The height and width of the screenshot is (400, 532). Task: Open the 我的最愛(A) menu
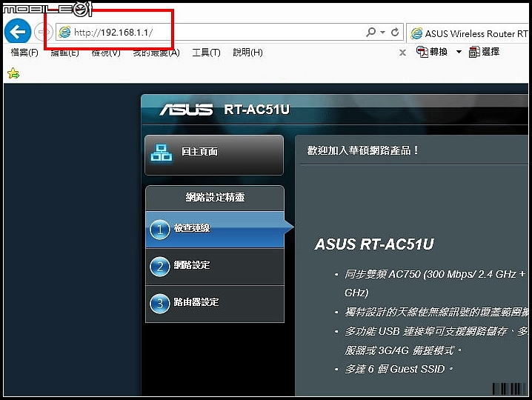[x=156, y=53]
